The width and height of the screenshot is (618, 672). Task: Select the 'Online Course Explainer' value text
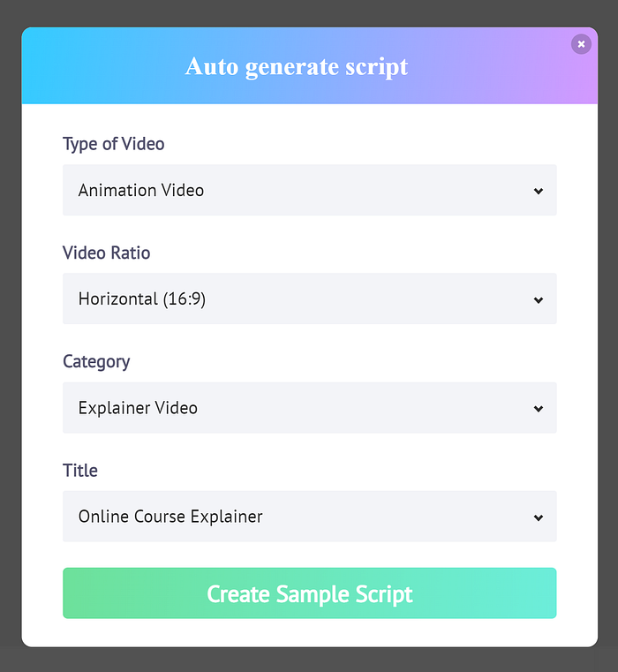click(170, 517)
